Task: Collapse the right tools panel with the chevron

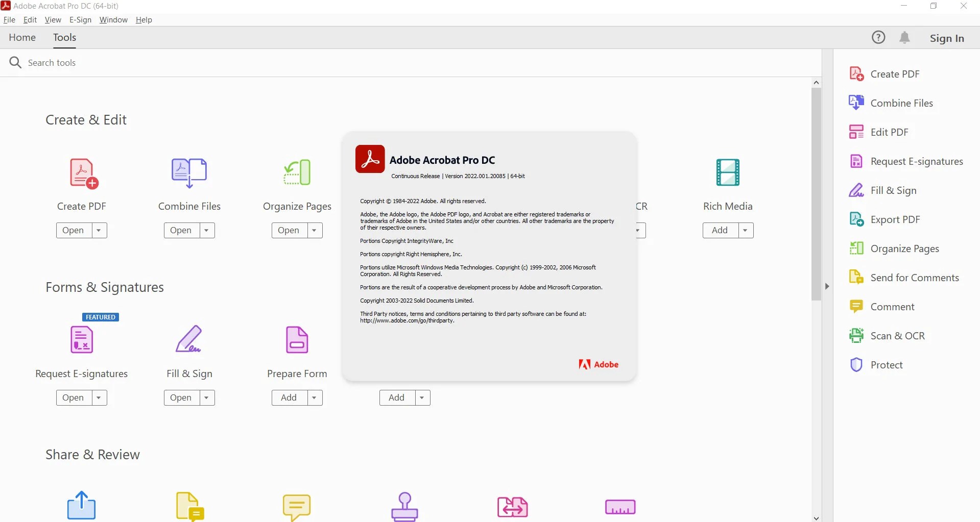Action: pyautogui.click(x=827, y=286)
